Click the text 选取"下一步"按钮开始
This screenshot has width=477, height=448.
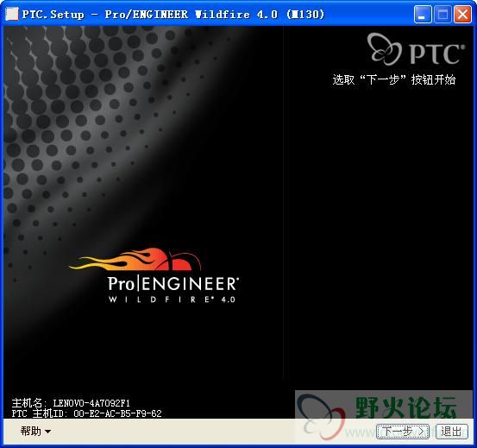[394, 80]
